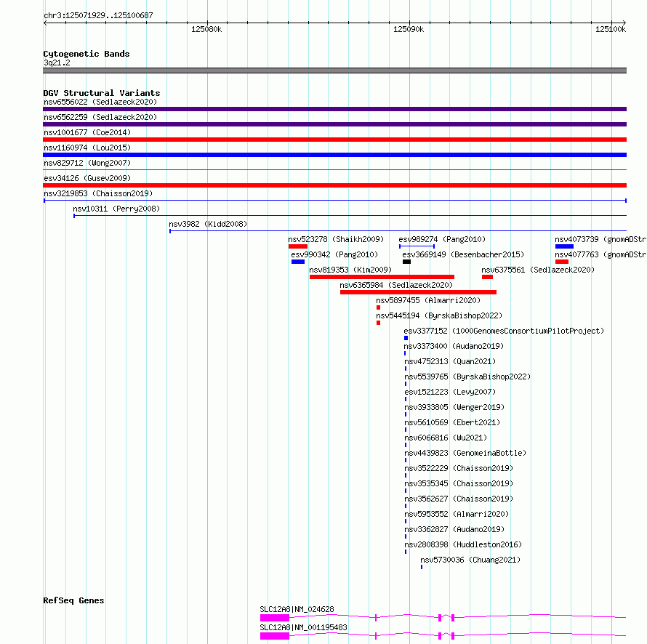Open variant esv990342 (Pang2010) label
647x644 pixels.
(334, 254)
